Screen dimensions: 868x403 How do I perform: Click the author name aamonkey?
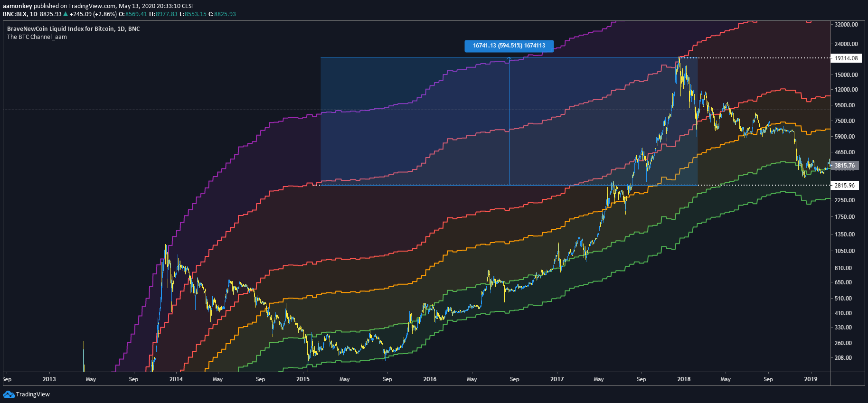(x=18, y=6)
